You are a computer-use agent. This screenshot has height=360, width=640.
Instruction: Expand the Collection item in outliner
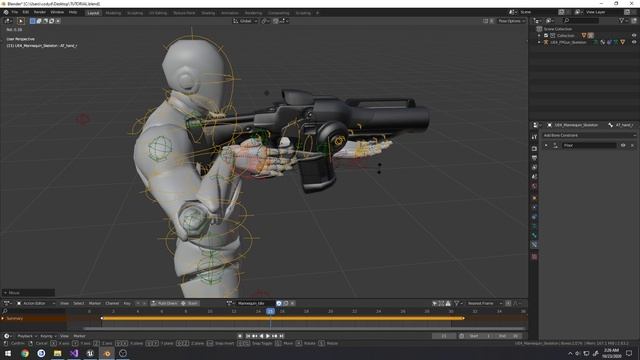pyautogui.click(x=539, y=36)
